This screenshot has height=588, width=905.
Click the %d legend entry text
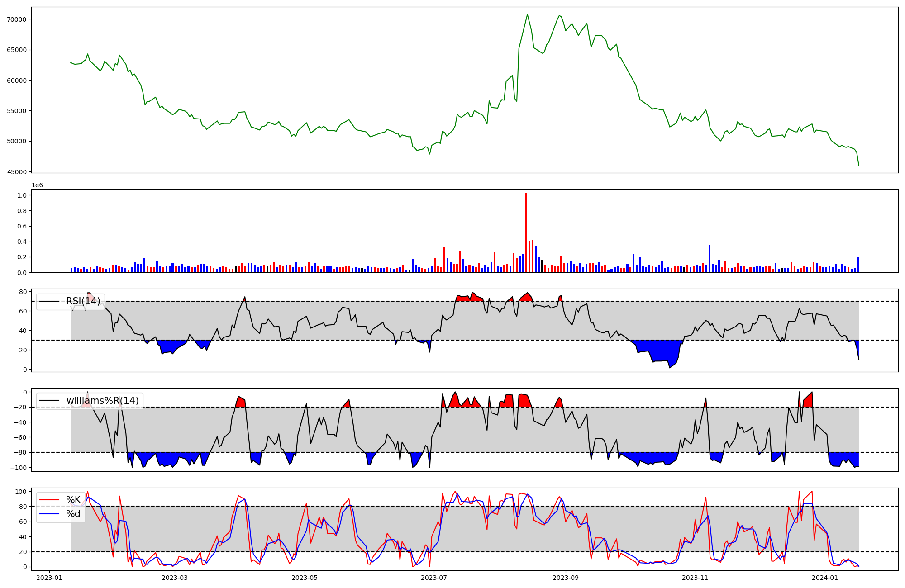[x=73, y=514]
